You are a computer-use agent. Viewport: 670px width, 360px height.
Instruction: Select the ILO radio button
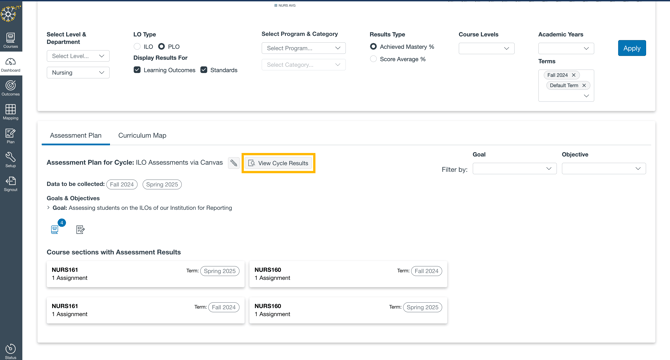(x=137, y=47)
